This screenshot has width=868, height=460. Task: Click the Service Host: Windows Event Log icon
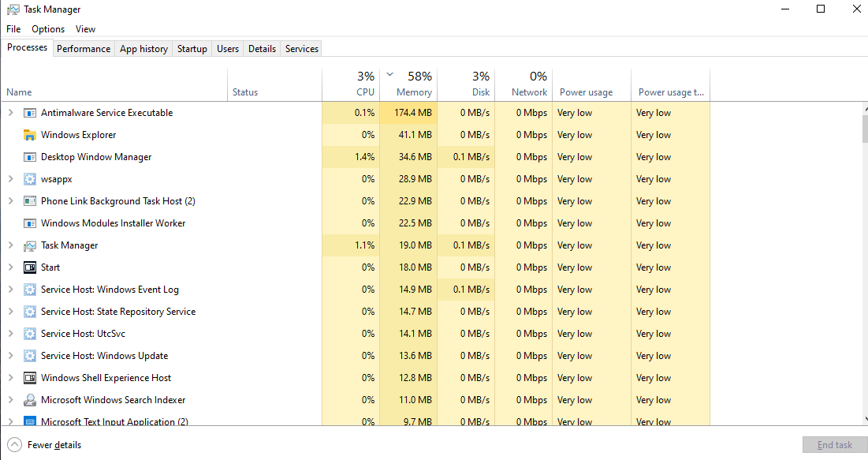[x=30, y=290]
